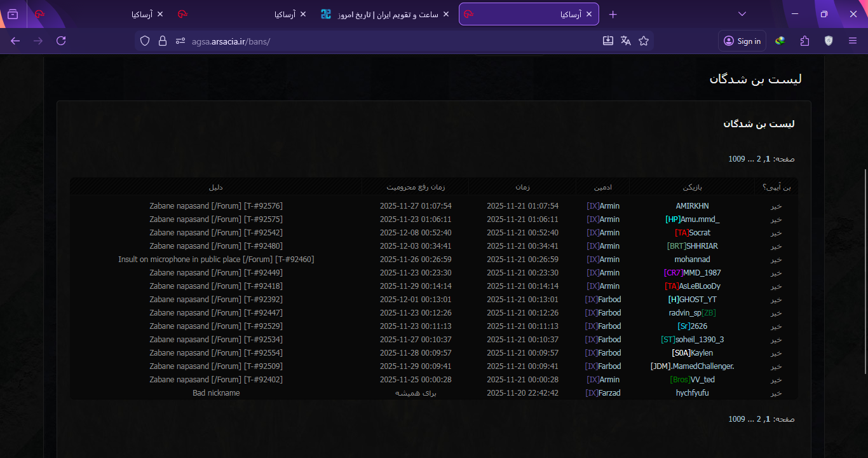Open the translate page icon

click(625, 40)
